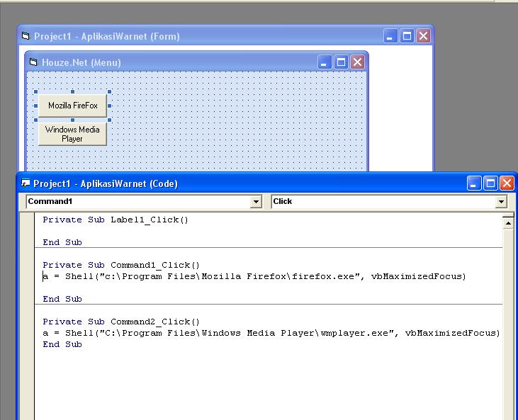
Task: Click the AplikasiWarnet (Form) title bar icon
Action: click(26, 35)
